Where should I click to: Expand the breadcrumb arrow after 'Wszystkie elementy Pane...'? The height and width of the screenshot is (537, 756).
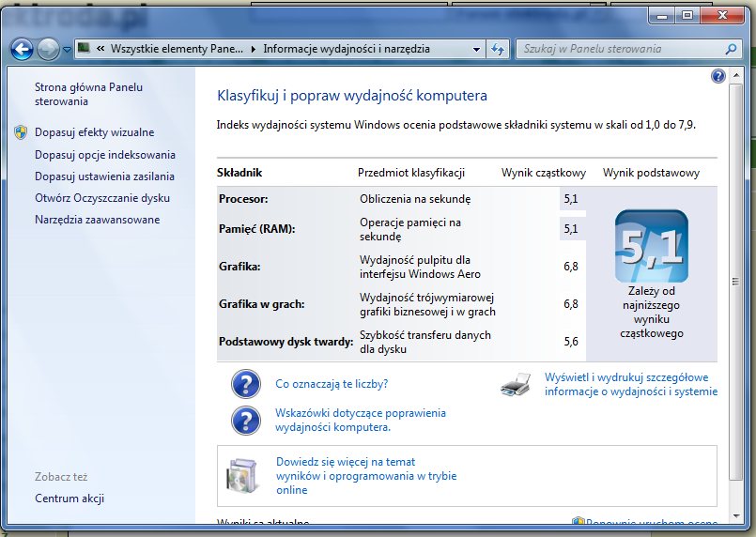(x=254, y=49)
